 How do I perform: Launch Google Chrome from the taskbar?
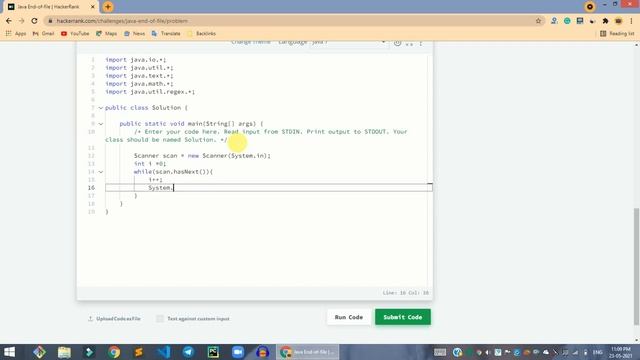pyautogui.click(x=114, y=352)
